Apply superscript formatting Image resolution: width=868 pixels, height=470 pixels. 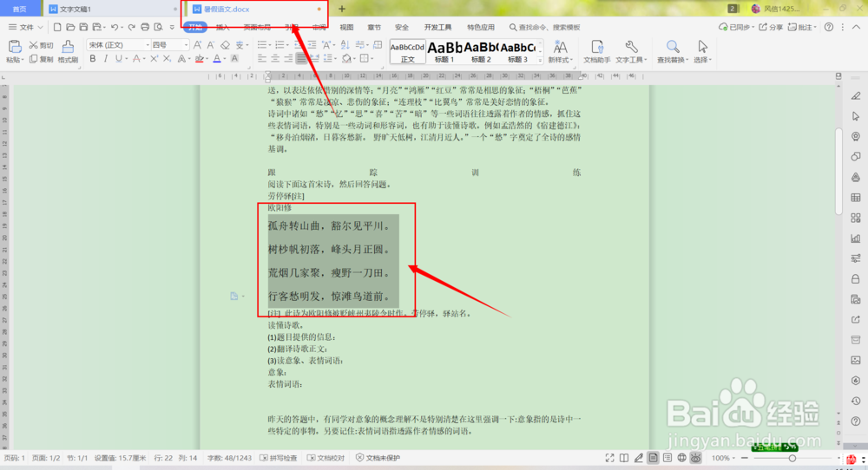pos(154,59)
